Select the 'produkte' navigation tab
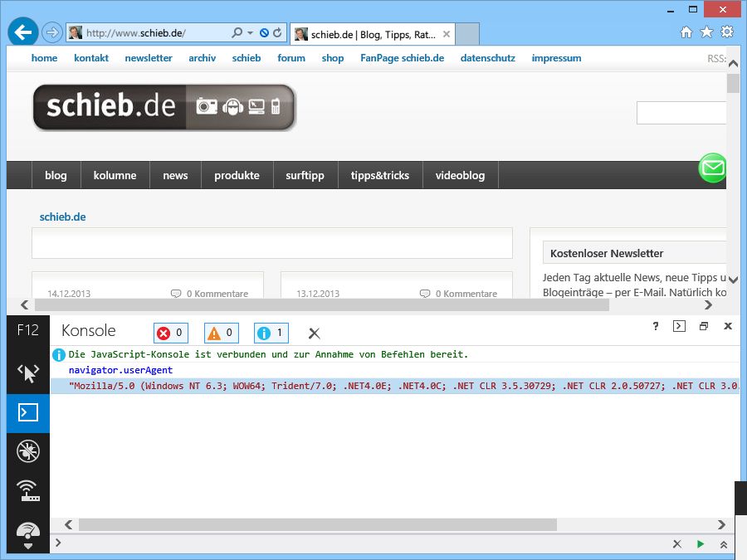This screenshot has height=560, width=747. coord(237,175)
